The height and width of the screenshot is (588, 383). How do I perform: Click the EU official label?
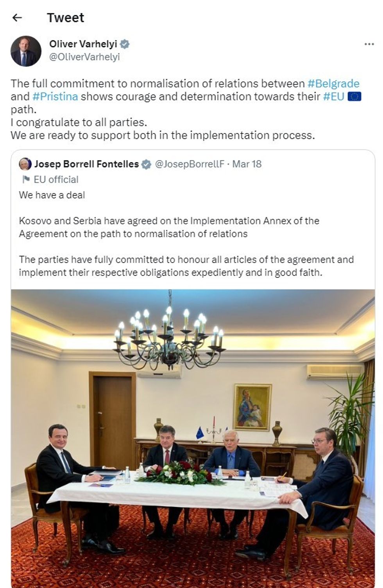click(x=56, y=180)
